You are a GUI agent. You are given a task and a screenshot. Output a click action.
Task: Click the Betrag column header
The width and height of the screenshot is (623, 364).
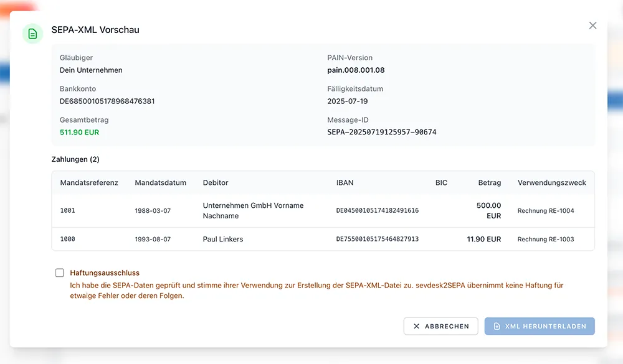(x=489, y=183)
